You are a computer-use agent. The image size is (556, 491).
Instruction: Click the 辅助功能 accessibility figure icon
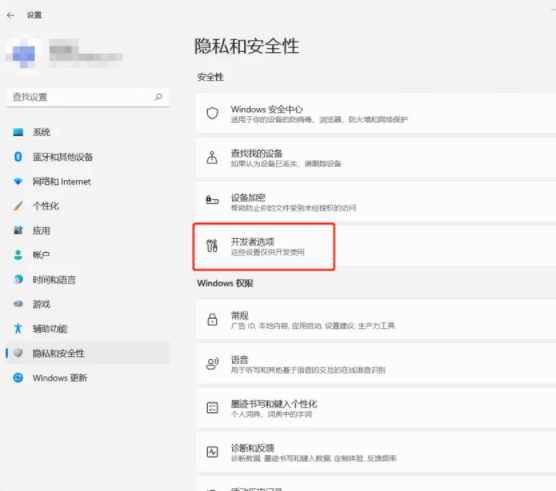[x=18, y=328]
